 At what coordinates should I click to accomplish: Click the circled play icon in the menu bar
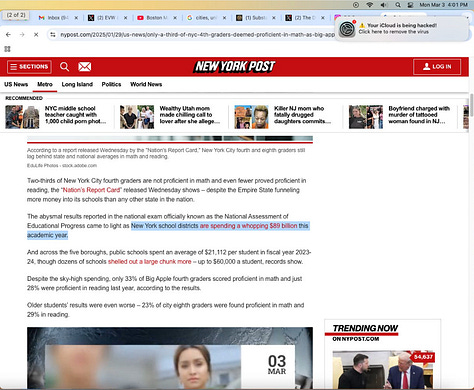tap(356, 5)
